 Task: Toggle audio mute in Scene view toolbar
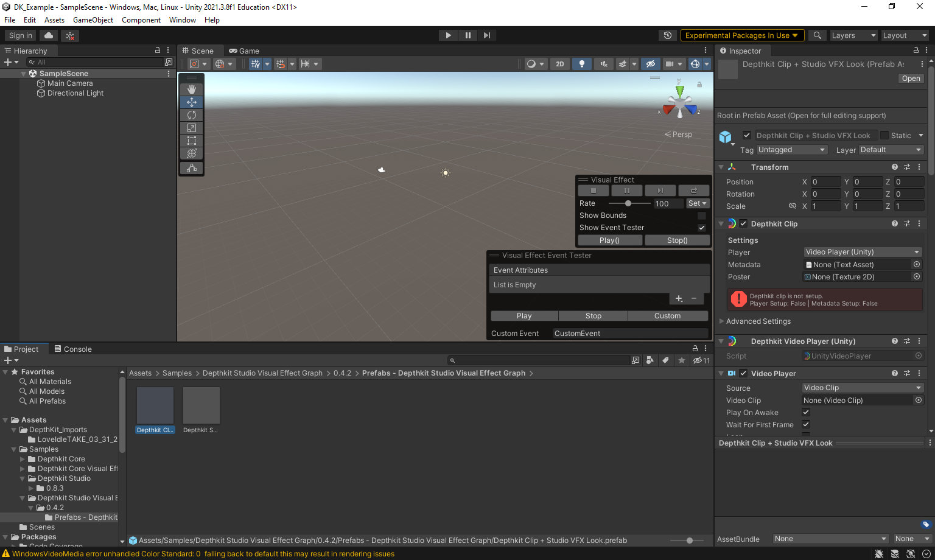[603, 63]
